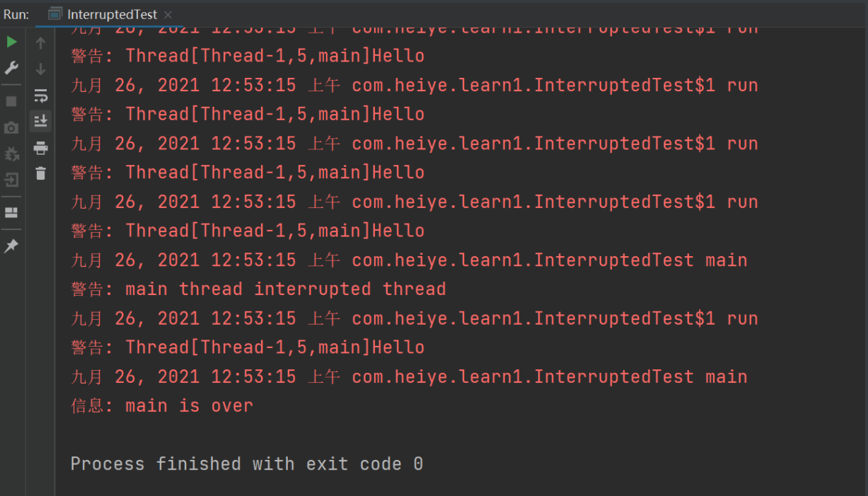The height and width of the screenshot is (496, 868).
Task: Close the InterruptedTest tab with its X
Action: pyautogui.click(x=168, y=15)
